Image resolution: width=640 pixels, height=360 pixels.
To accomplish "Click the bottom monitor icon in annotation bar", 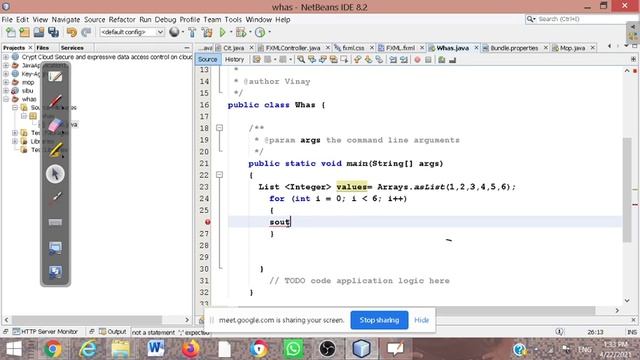I will 56,272.
